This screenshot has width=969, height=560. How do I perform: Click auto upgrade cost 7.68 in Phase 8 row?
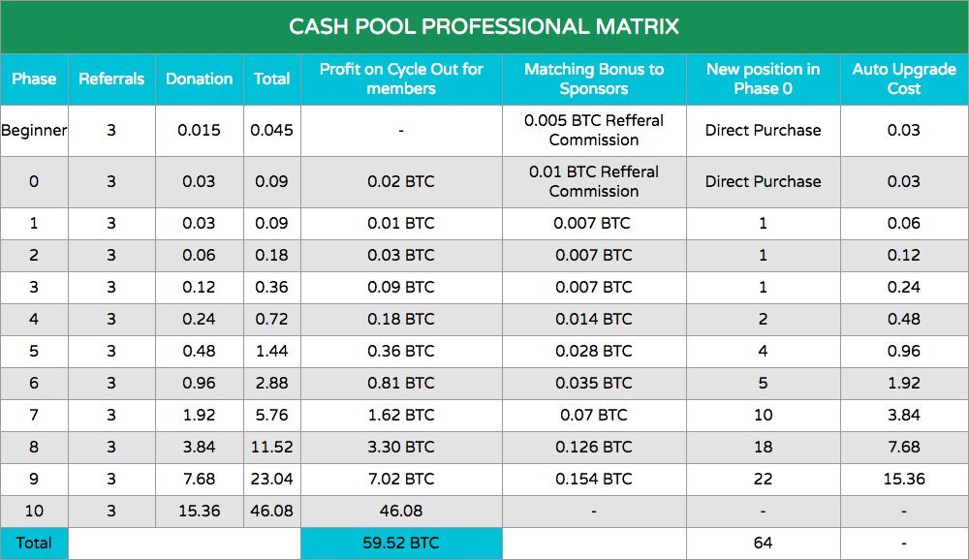coord(904,447)
